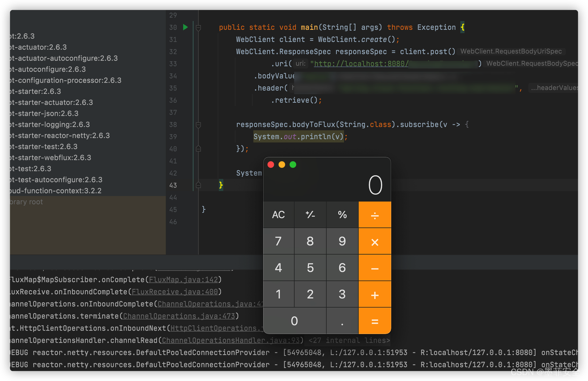Click calculator multiply button

coord(375,241)
